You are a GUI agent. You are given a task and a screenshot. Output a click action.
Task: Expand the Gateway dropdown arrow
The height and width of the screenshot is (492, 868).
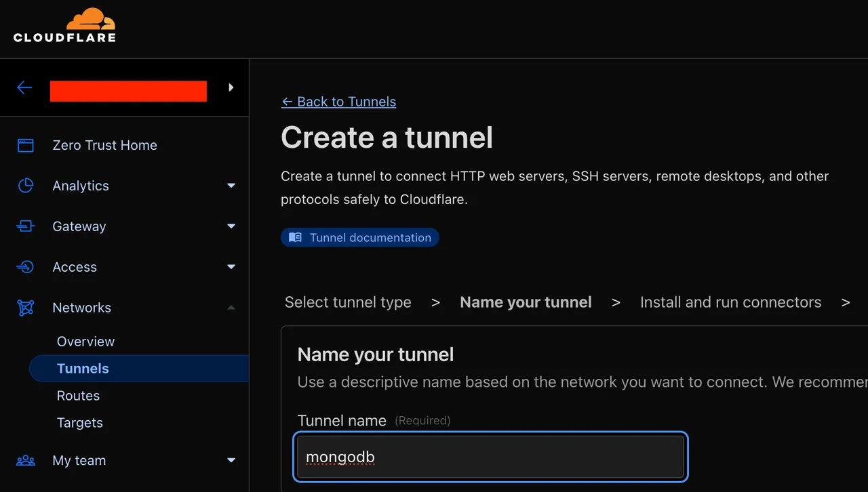pos(231,226)
